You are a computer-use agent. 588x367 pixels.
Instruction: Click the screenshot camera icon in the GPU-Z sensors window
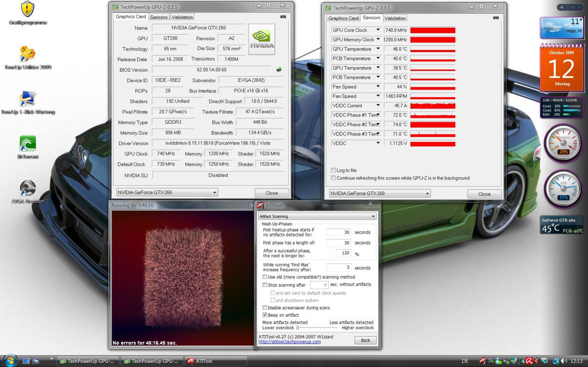[496, 17]
